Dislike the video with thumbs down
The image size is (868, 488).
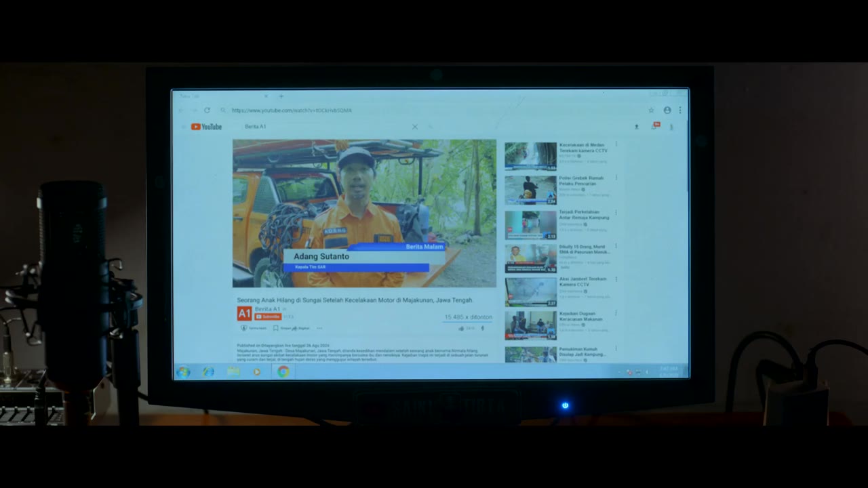click(483, 328)
